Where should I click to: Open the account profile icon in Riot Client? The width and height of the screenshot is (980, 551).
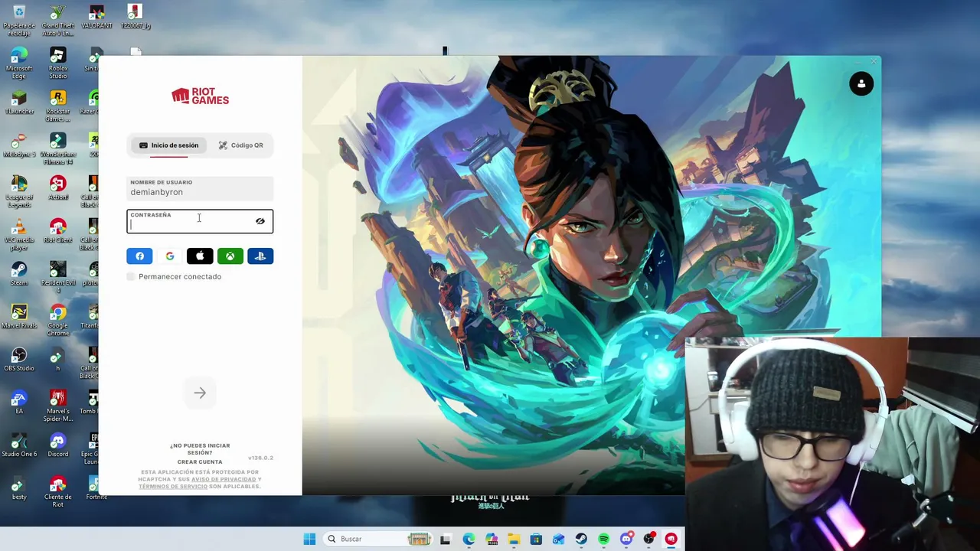click(861, 84)
